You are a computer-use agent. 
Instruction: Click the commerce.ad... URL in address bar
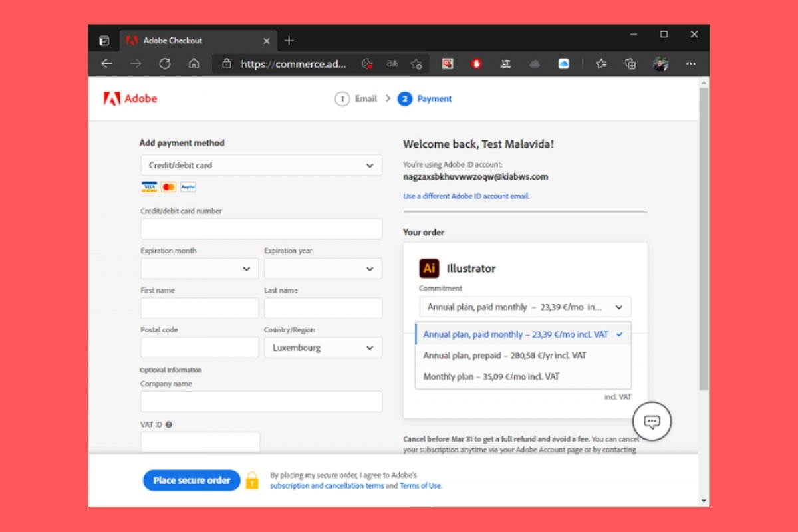pos(293,64)
